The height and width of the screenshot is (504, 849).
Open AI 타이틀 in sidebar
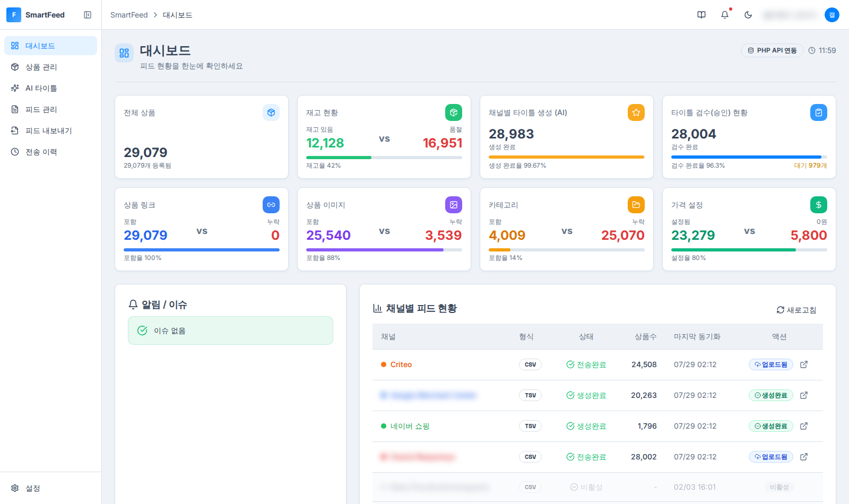coord(50,88)
